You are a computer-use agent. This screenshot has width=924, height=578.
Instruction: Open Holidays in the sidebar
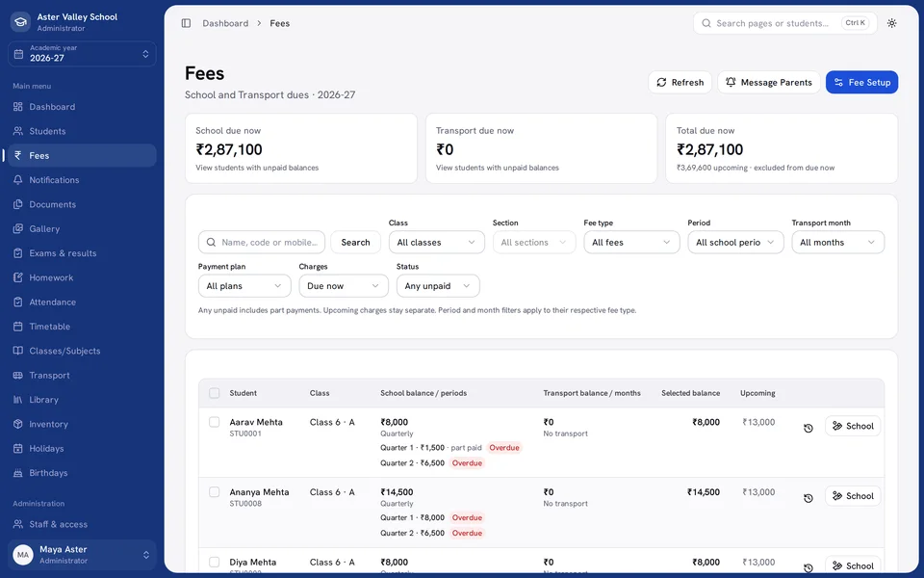(82, 448)
